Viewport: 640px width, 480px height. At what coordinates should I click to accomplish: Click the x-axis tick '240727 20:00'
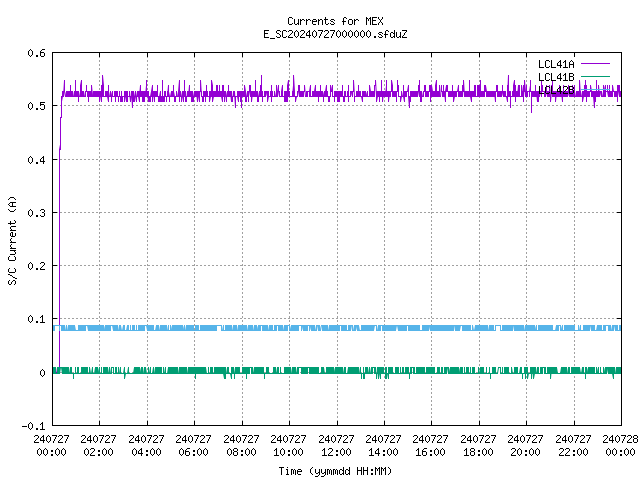pos(525,445)
